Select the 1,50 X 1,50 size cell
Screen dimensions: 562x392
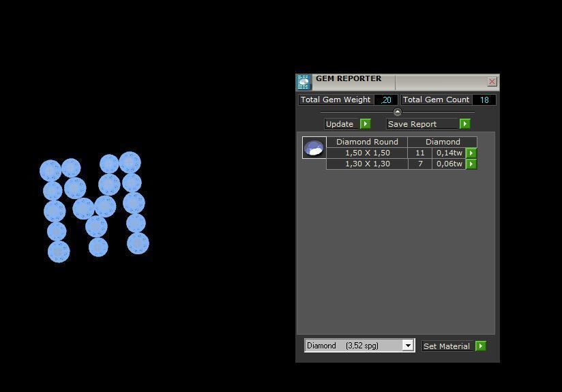click(367, 153)
